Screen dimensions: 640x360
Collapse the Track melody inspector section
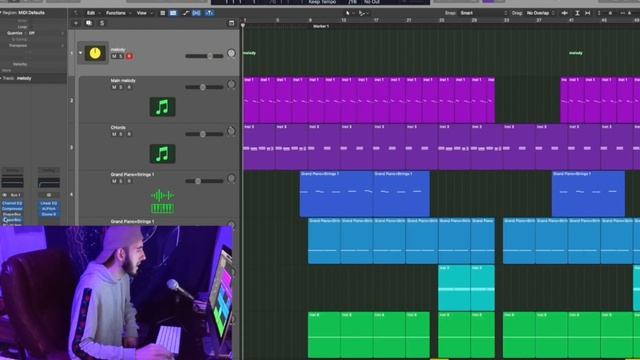click(1, 78)
